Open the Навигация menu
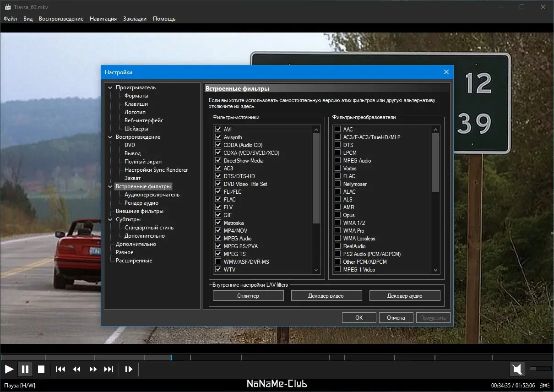This screenshot has width=554, height=392. click(103, 19)
